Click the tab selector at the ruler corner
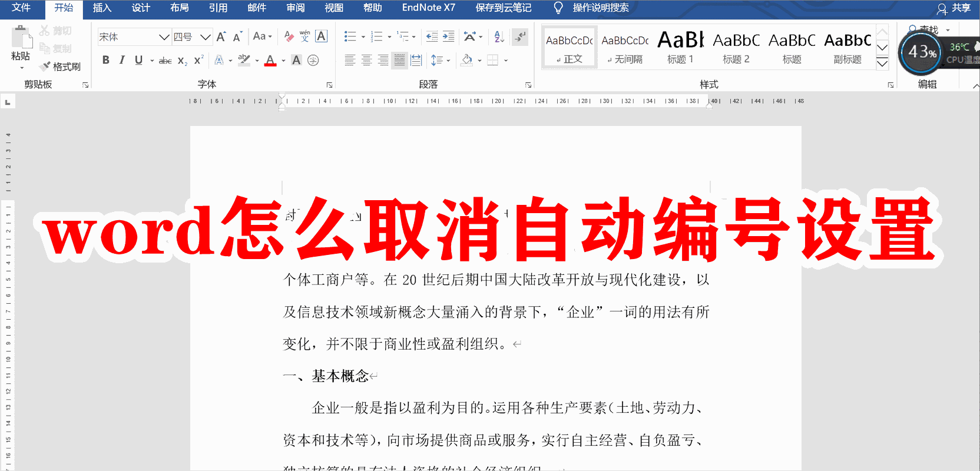The image size is (980, 471). click(x=8, y=102)
